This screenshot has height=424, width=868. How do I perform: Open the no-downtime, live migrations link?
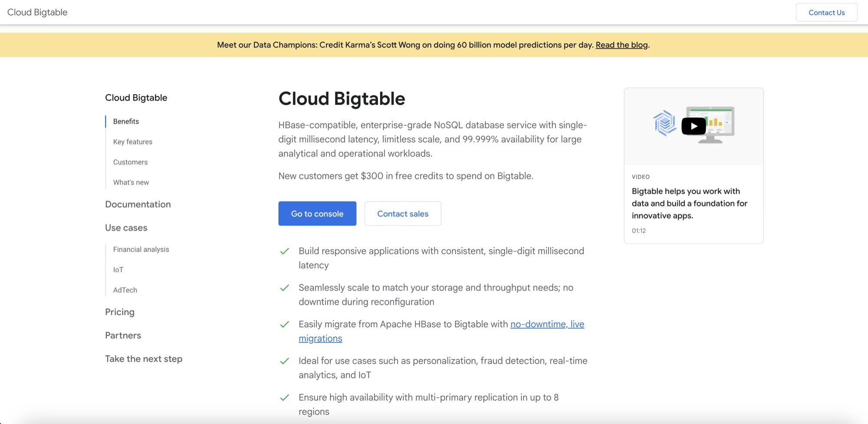[547, 324]
